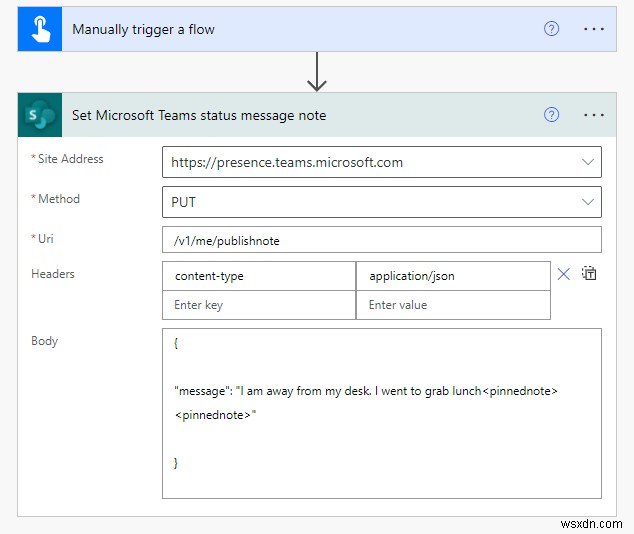Viewport: 634px width, 534px height.
Task: Open help for Set Microsoft Teams status message note
Action: pyautogui.click(x=551, y=115)
